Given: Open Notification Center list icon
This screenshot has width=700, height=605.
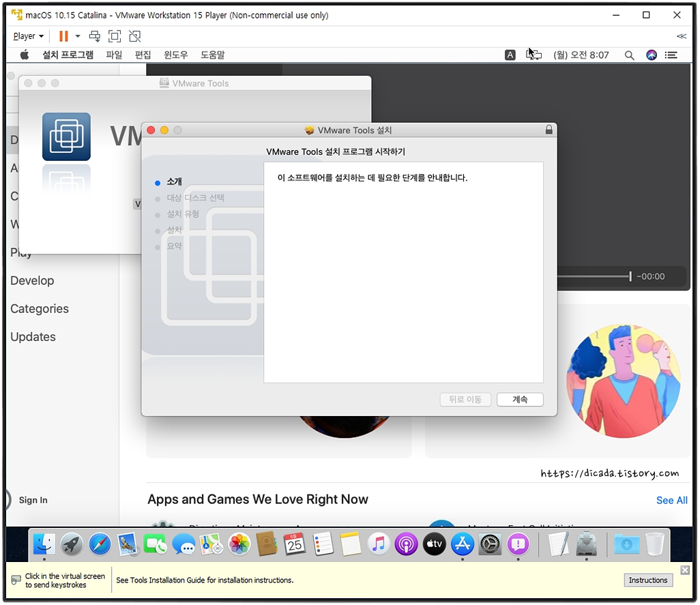Looking at the screenshot, I should (671, 55).
